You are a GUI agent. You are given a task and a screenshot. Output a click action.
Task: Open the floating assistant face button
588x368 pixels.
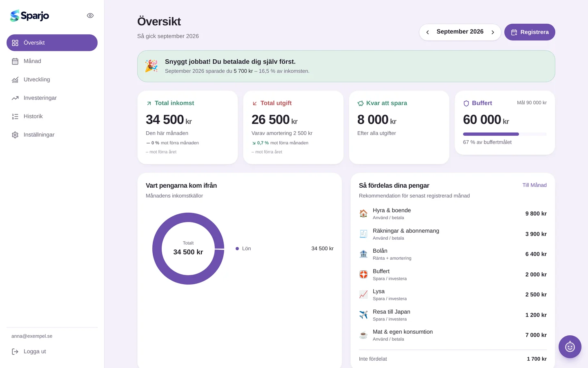[570, 347]
